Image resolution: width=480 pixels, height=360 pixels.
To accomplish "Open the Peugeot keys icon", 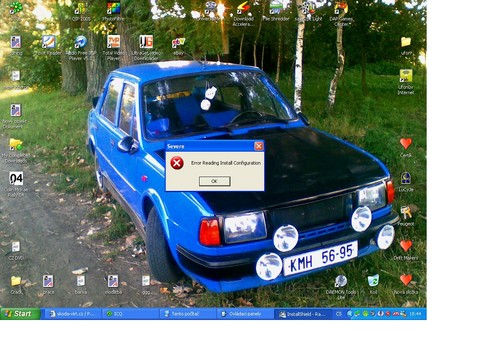I will (406, 216).
